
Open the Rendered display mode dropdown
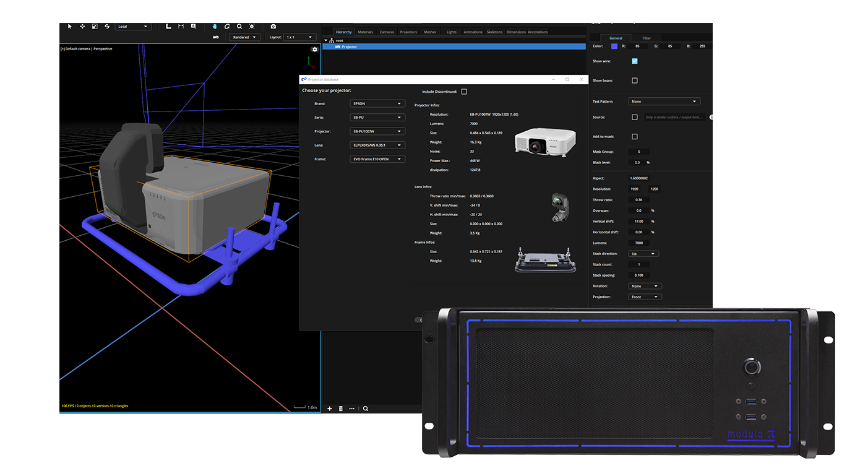point(245,37)
